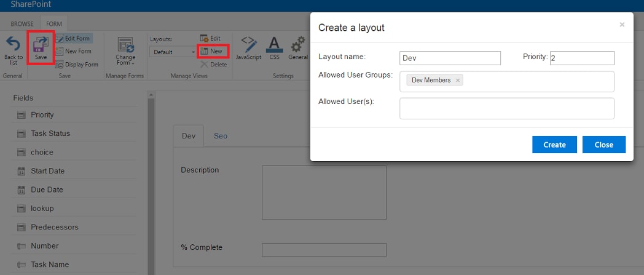Close the Create a layout dialog with X
This screenshot has width=644, height=275.
point(622,25)
